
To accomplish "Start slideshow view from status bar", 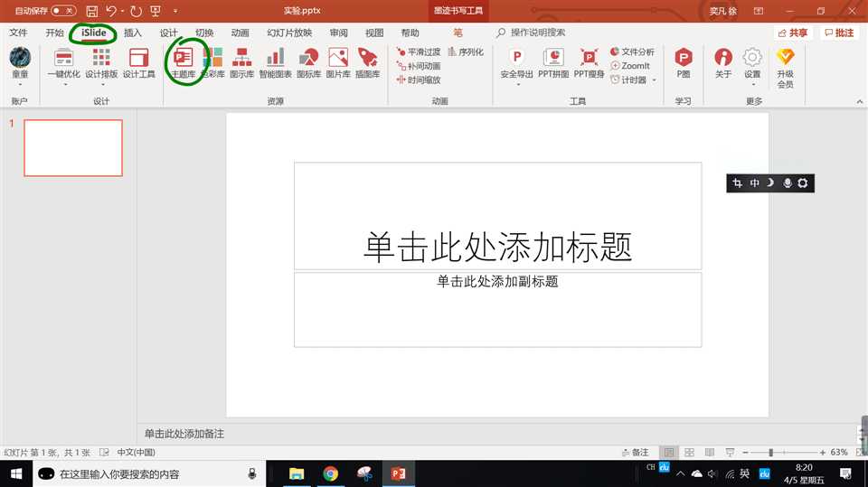I will click(x=730, y=452).
